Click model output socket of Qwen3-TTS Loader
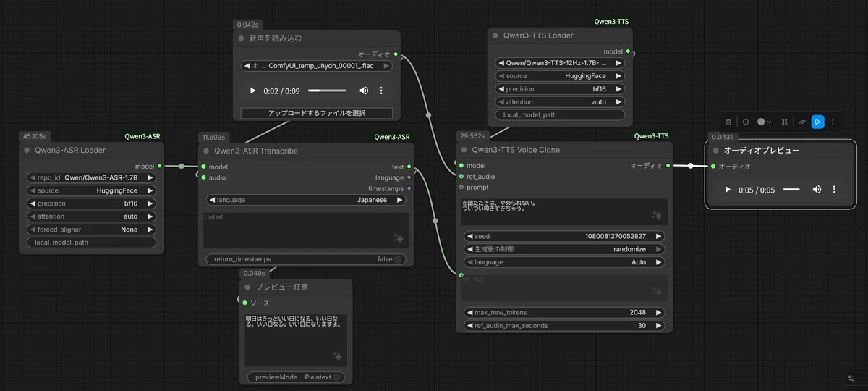868x391 pixels. tap(628, 52)
